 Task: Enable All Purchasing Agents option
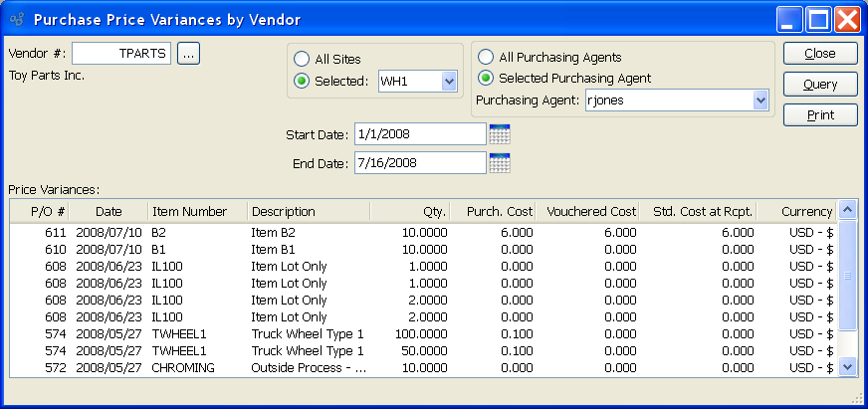click(x=486, y=57)
